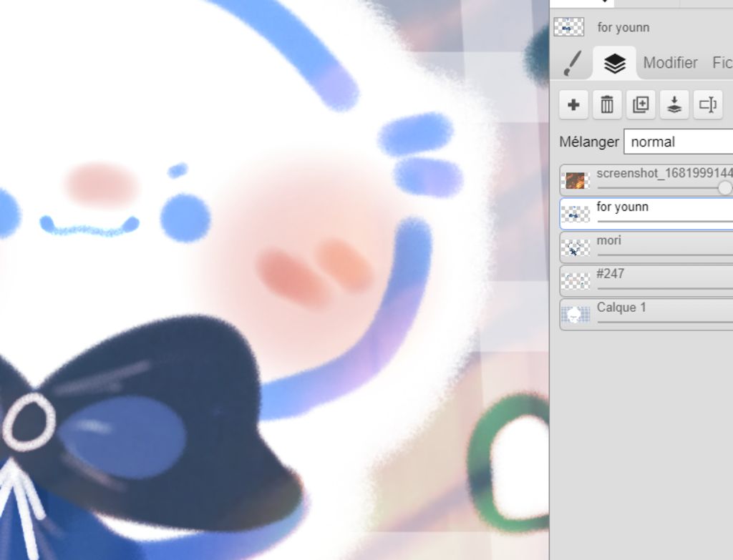Click the mori layer opacity slider
The image size is (733, 560).
[x=665, y=255]
